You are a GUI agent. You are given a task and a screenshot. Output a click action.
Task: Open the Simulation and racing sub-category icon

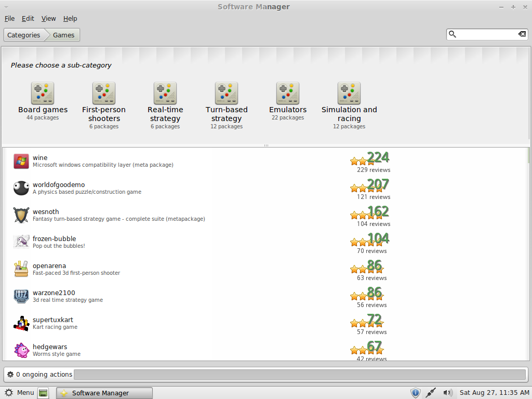pos(349,93)
